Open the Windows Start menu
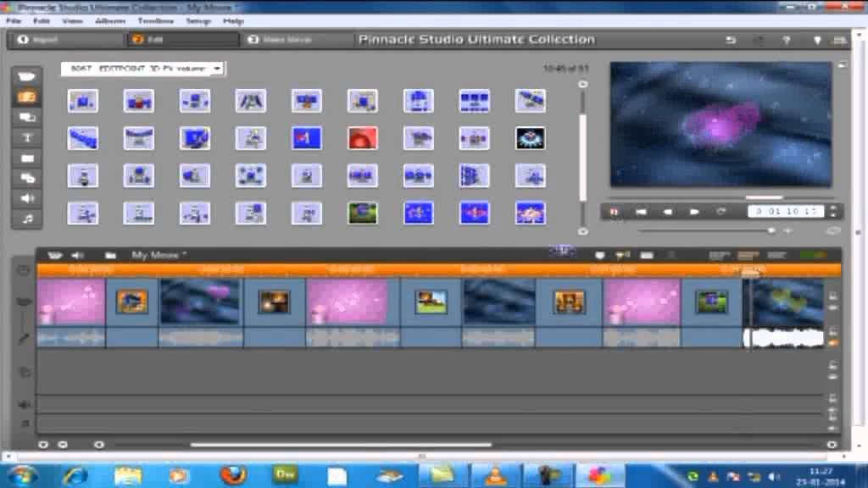Screen dimensions: 868x488 click(x=22, y=476)
